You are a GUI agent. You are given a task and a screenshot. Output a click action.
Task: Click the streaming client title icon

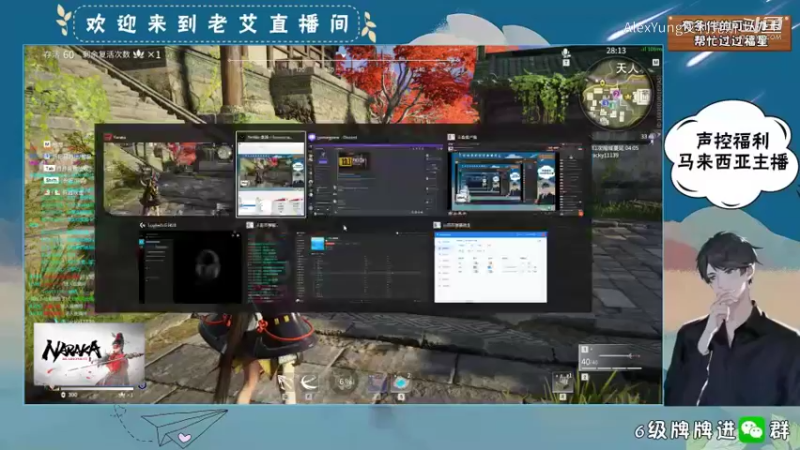point(451,137)
